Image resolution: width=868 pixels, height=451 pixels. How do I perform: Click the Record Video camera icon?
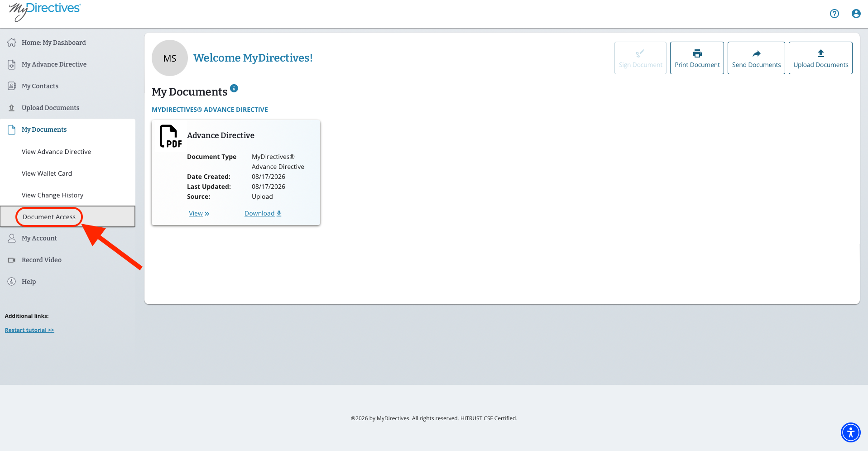[x=12, y=260]
